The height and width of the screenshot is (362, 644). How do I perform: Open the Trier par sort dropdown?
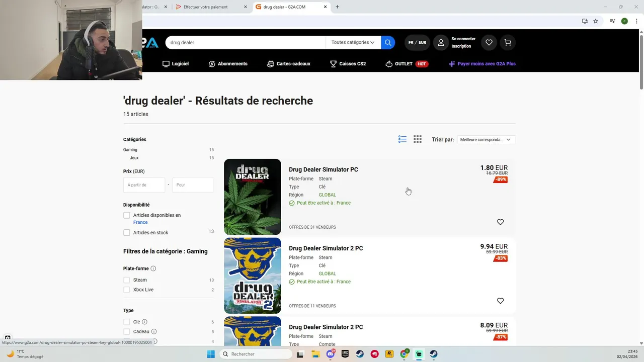[x=486, y=140]
